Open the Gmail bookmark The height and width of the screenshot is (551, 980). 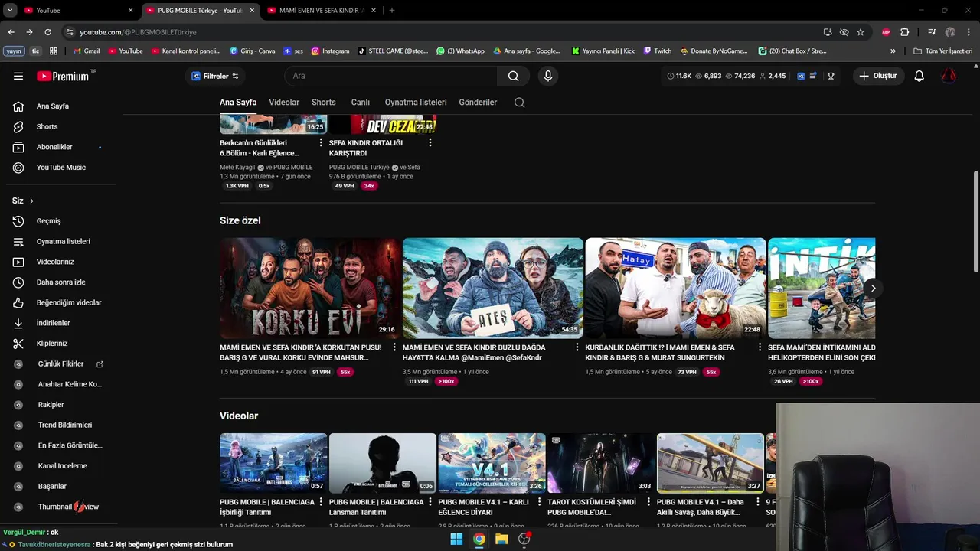click(87, 51)
